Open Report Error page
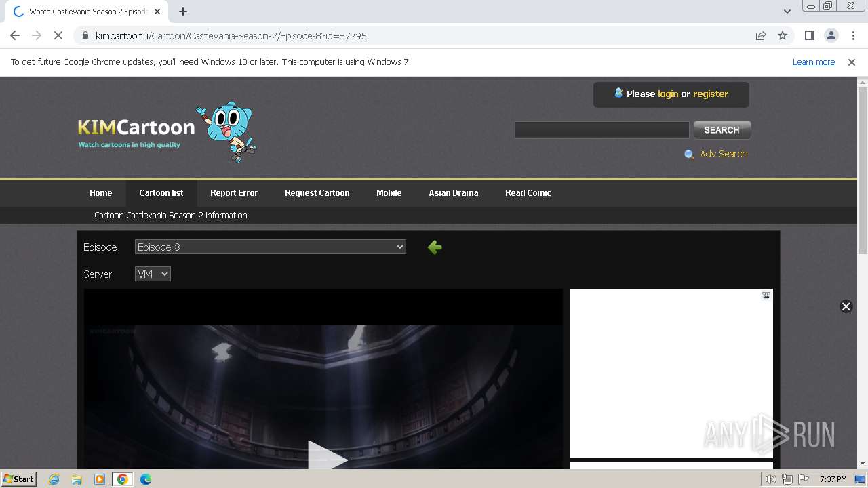Image resolution: width=868 pixels, height=488 pixels. pos(234,193)
